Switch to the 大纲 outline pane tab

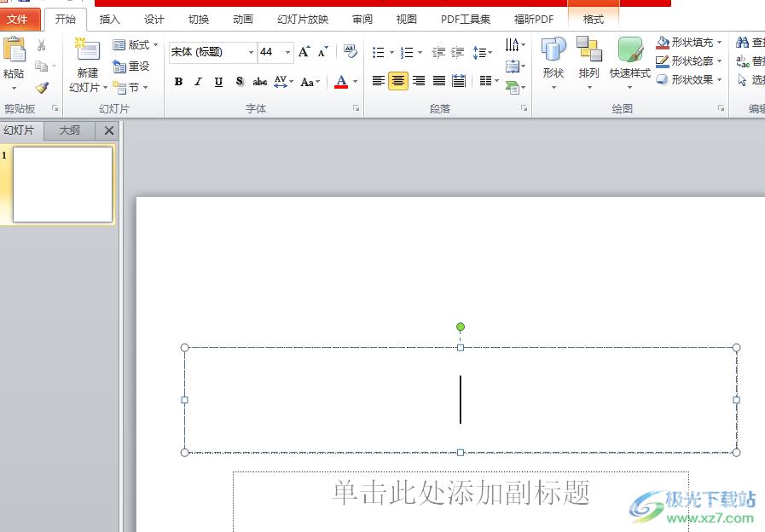(69, 130)
